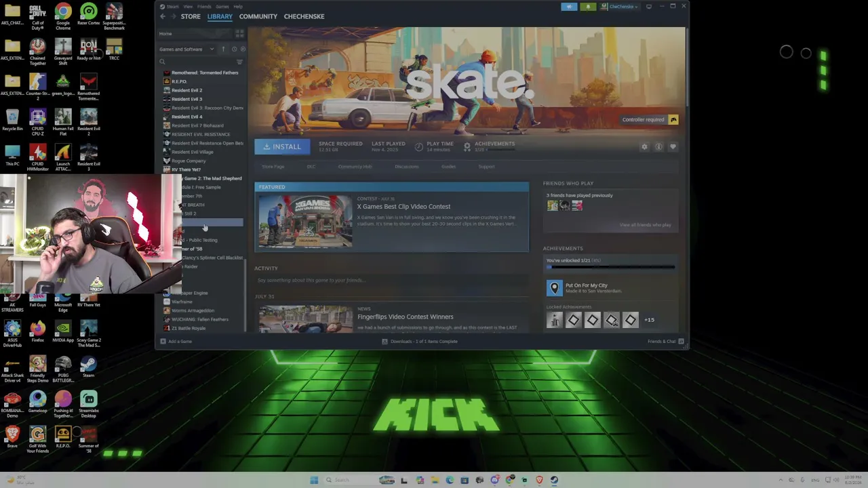Switch to the COMMUNITY tab
The image size is (868, 488).
pos(258,16)
